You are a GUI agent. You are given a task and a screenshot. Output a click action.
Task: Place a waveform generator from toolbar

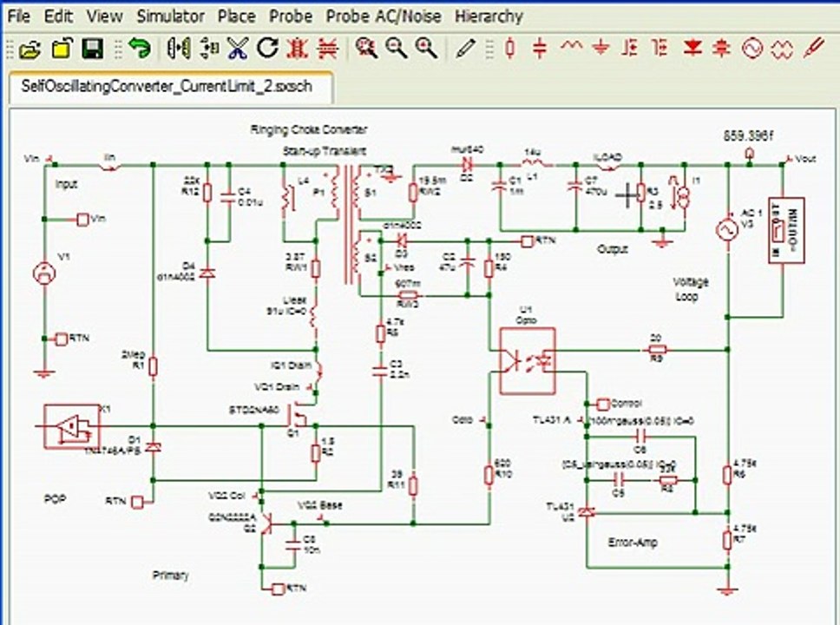pos(782,49)
